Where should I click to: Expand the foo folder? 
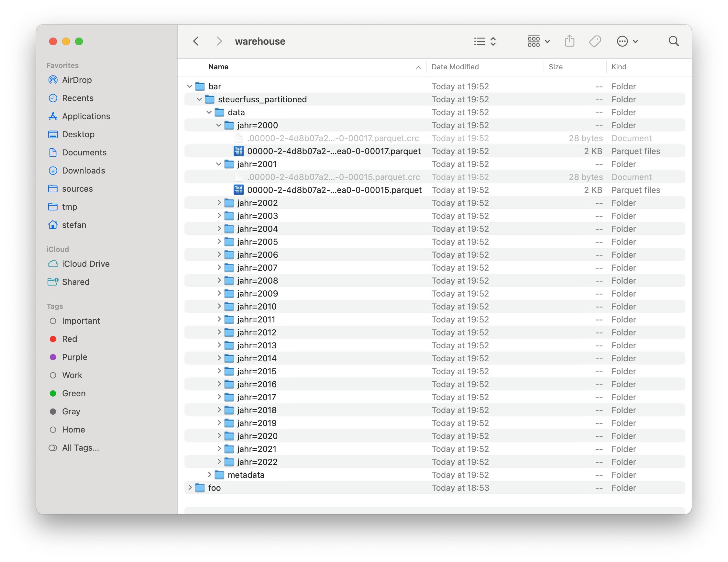[x=190, y=488]
